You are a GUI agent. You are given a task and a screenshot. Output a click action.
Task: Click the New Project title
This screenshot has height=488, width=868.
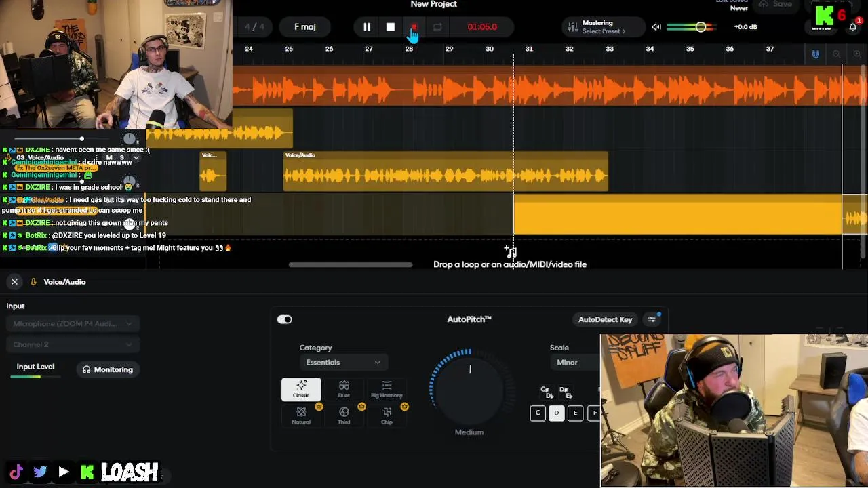click(x=434, y=4)
